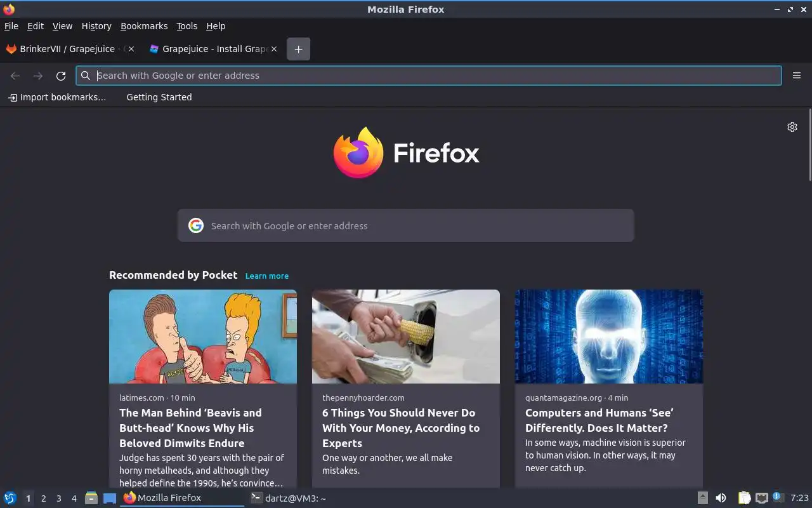Screen dimensions: 812x508
Task: Open the network tray icon
Action: [762, 498]
